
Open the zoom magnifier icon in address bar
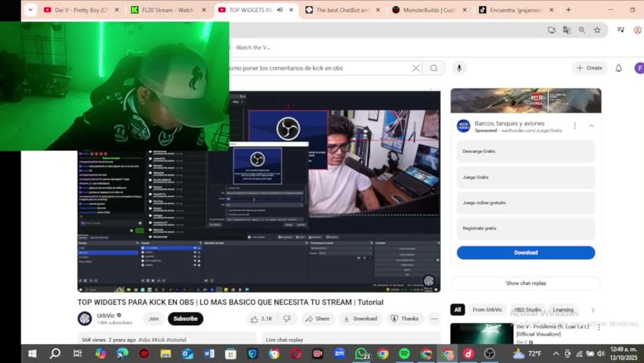(x=582, y=30)
